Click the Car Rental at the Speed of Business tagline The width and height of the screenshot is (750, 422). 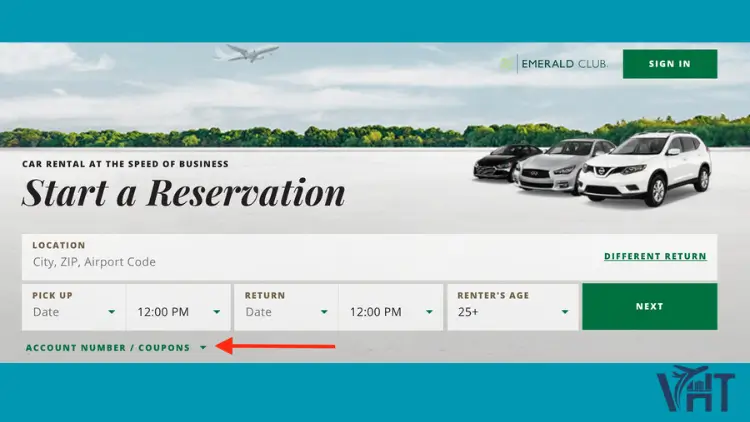[x=125, y=164]
